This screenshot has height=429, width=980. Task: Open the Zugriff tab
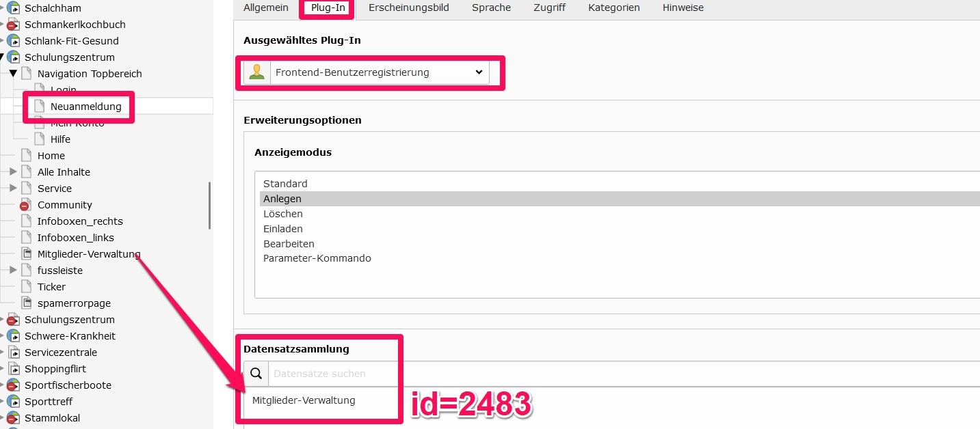point(549,8)
